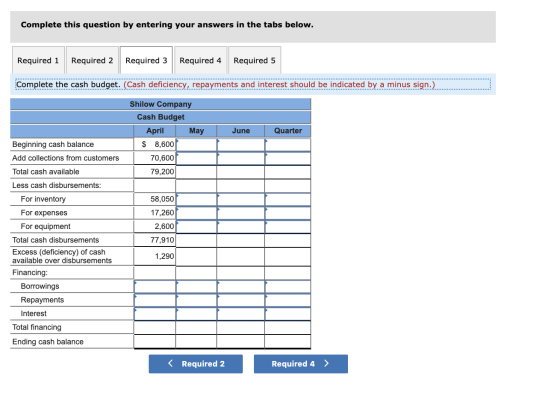560x399 pixels.
Task: Click May For expenses field
Action: 196,213
